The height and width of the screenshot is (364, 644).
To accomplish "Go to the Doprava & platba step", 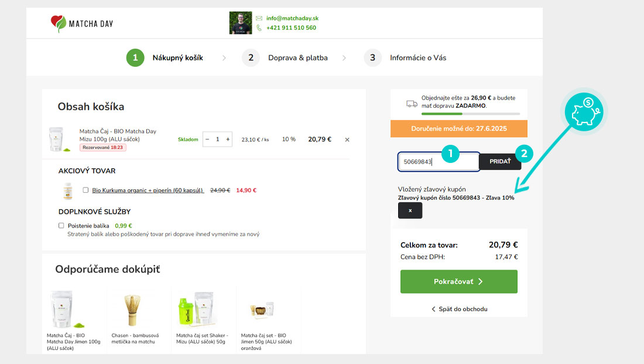I will tap(285, 57).
